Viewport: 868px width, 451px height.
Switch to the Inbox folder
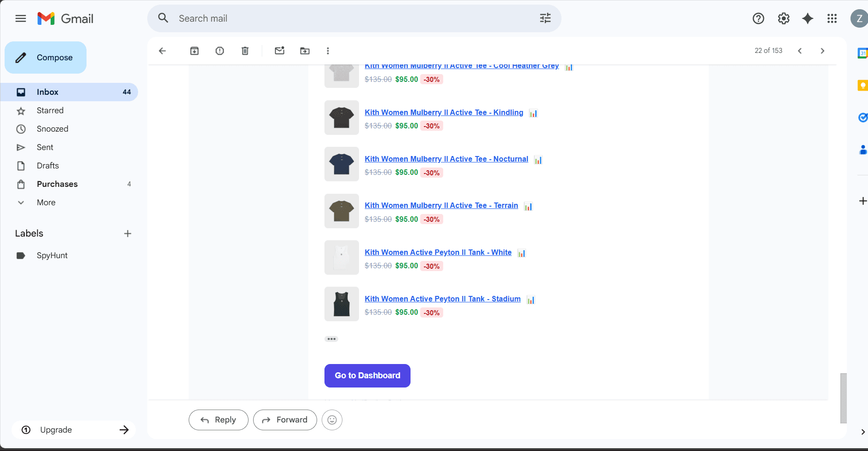tap(47, 92)
